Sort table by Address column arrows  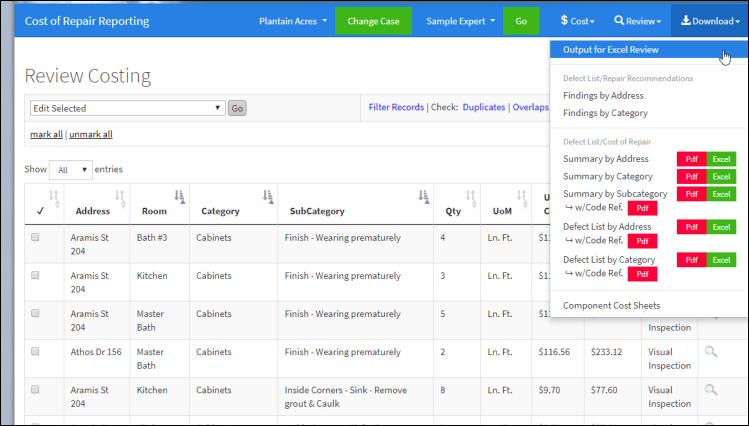click(120, 196)
